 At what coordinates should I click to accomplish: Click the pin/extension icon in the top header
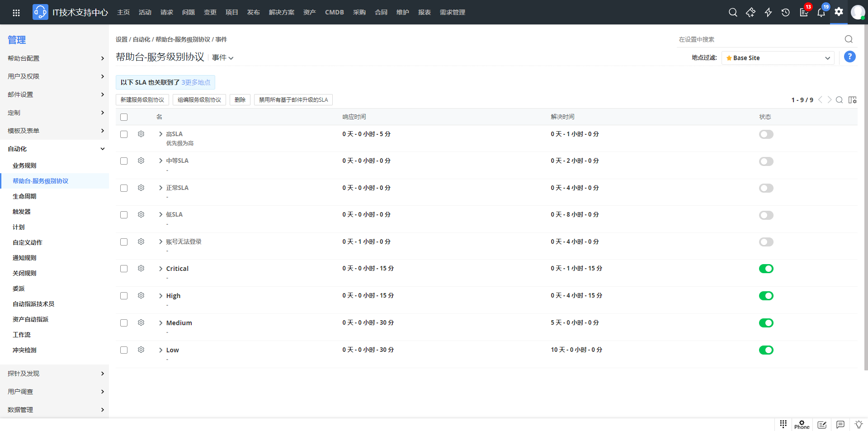pyautogui.click(x=750, y=12)
